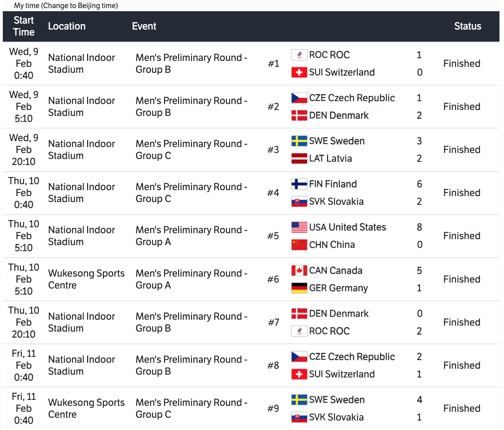Screen dimensions: 504x430
Task: Click the LAT Latvia team name
Action: point(330,159)
